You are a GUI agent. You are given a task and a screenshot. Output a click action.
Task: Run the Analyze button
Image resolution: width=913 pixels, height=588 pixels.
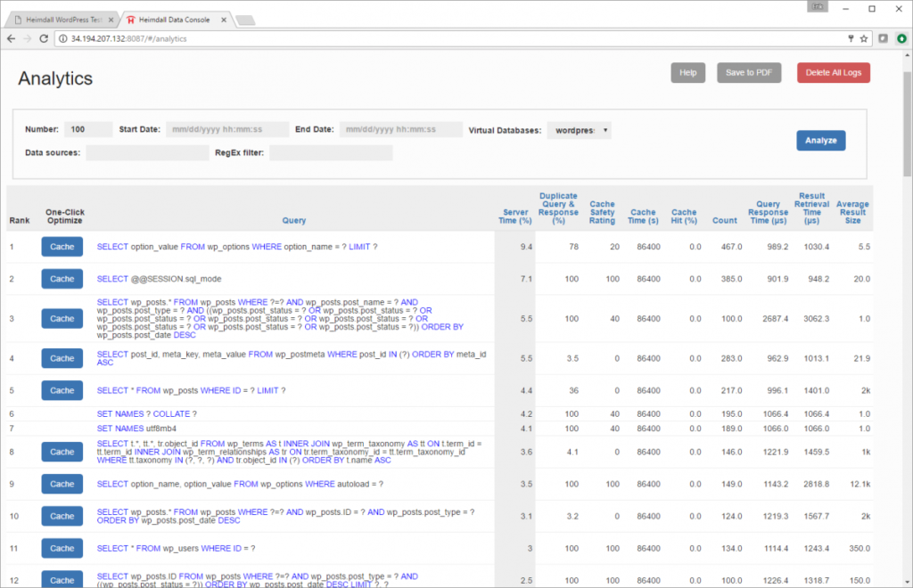click(820, 140)
